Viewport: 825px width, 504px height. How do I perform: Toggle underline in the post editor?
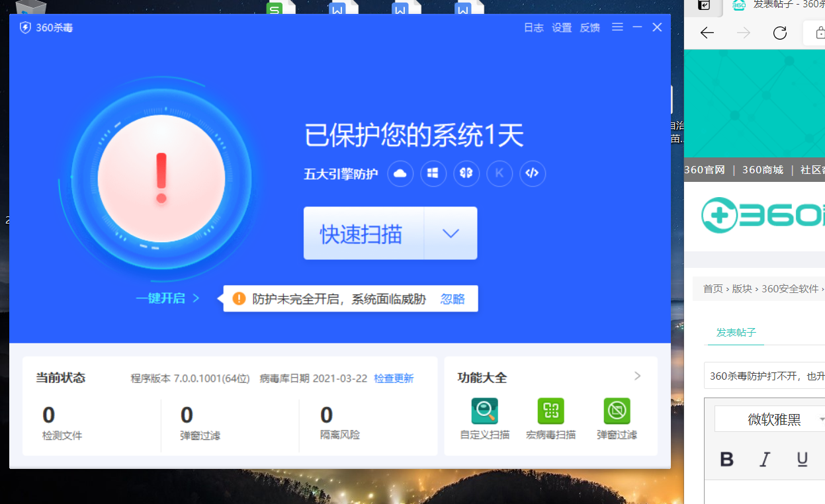pyautogui.click(x=803, y=460)
